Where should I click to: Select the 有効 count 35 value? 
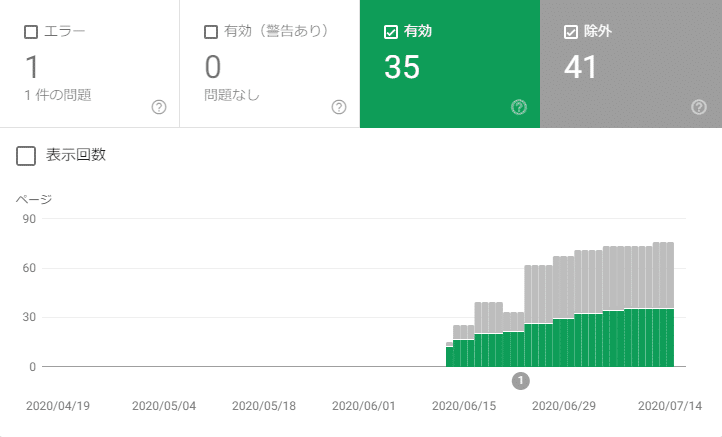[402, 67]
